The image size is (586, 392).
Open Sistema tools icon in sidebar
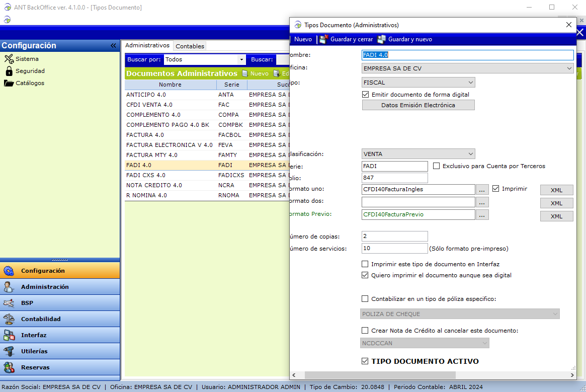click(9, 59)
